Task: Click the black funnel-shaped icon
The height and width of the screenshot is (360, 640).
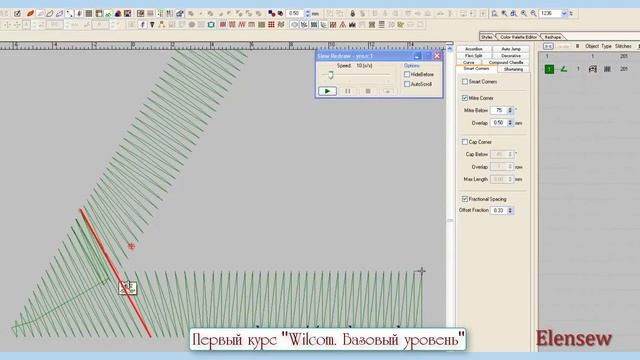Action: [152, 24]
